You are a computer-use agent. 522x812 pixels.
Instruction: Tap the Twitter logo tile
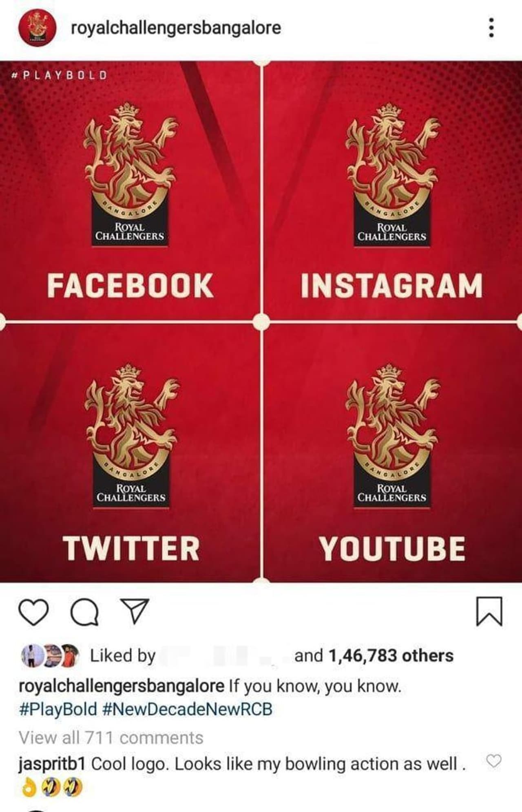[x=130, y=452]
